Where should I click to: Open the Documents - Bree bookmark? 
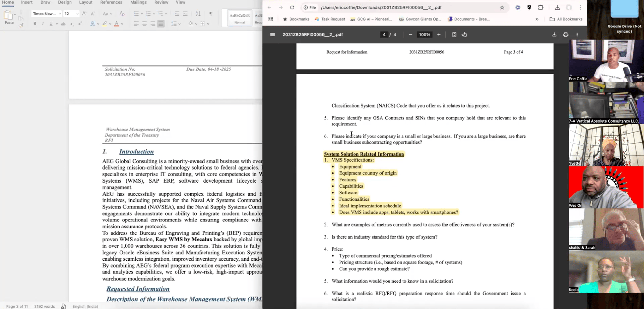tap(469, 19)
